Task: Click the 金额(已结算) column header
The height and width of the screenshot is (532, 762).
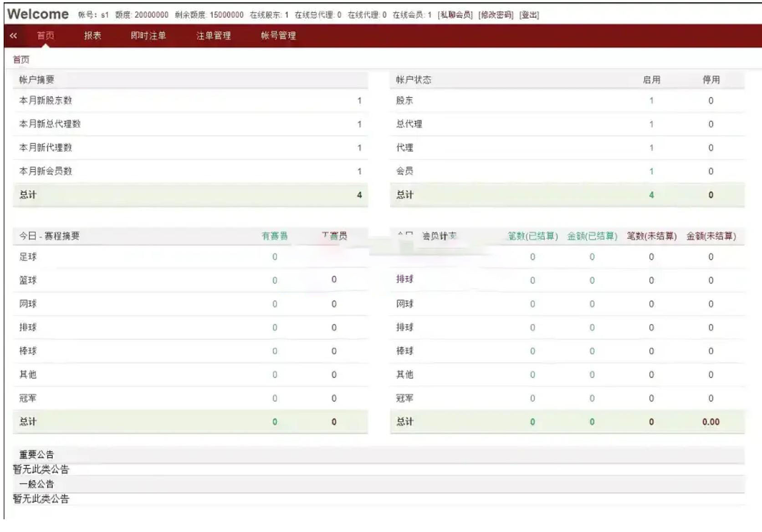Action: [x=592, y=236]
